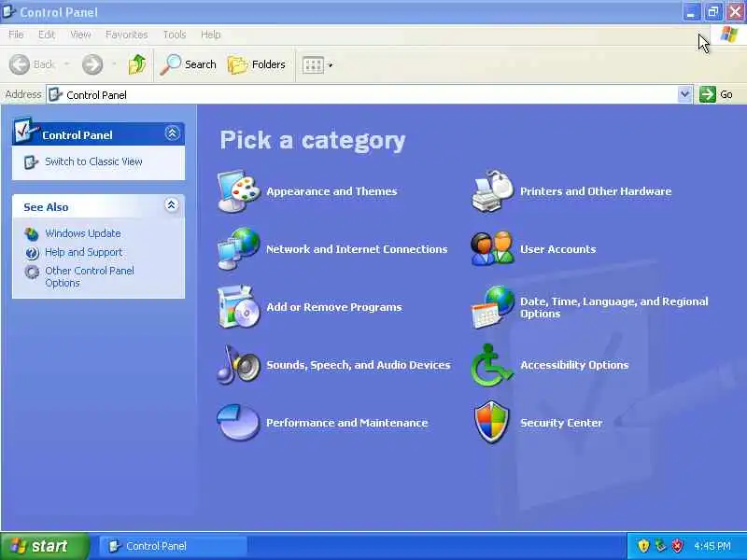The height and width of the screenshot is (560, 747).
Task: Click the Up folder toolbar icon
Action: 137,64
